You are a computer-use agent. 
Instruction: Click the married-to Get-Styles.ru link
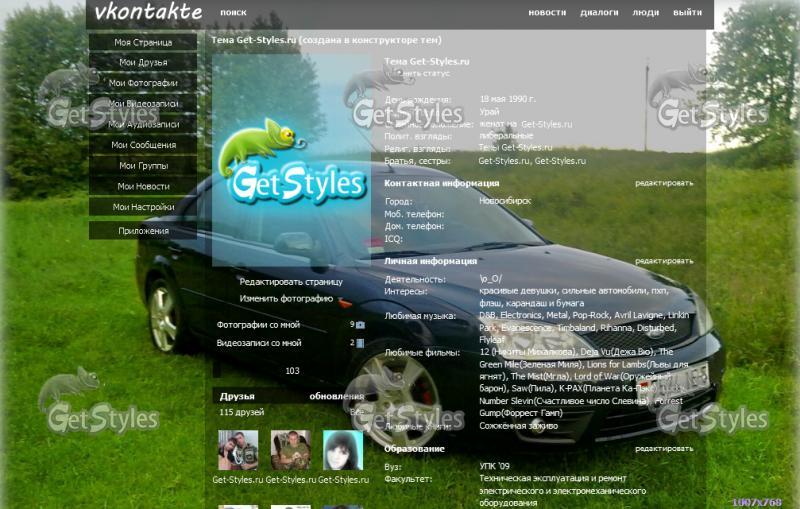[x=546, y=124]
